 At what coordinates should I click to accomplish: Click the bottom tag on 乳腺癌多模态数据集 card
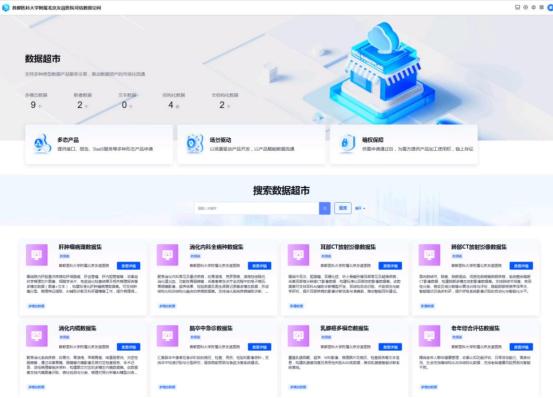point(298,387)
